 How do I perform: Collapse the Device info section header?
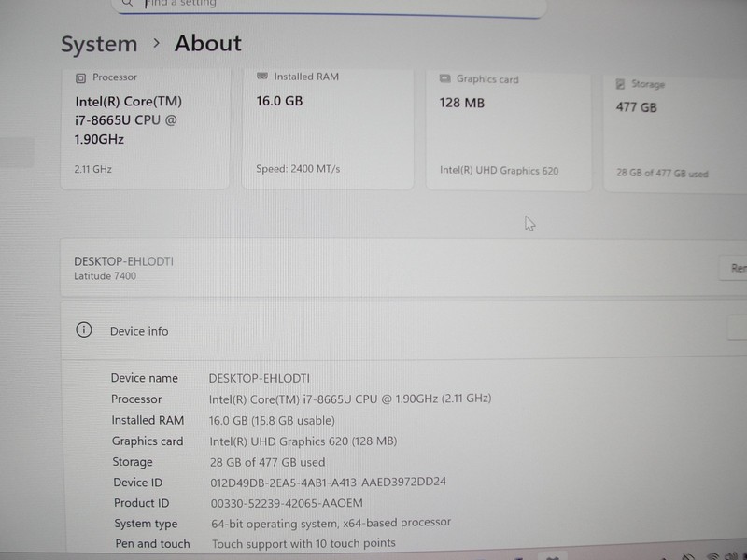pyautogui.click(x=403, y=330)
